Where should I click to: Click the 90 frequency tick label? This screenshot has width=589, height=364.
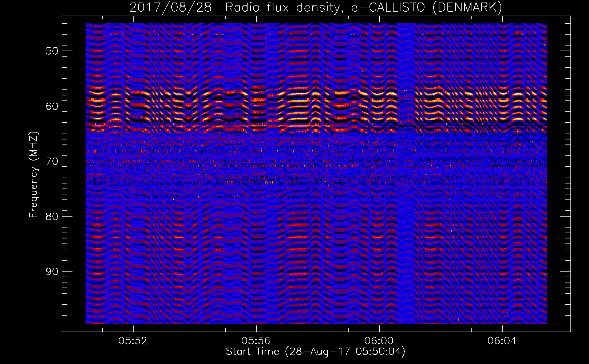[x=52, y=272]
